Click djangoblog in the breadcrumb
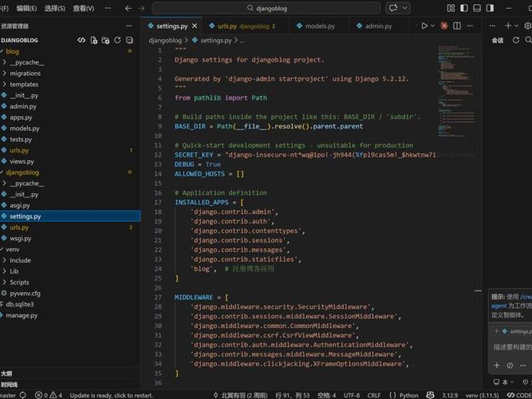The image size is (532, 399). click(x=165, y=41)
